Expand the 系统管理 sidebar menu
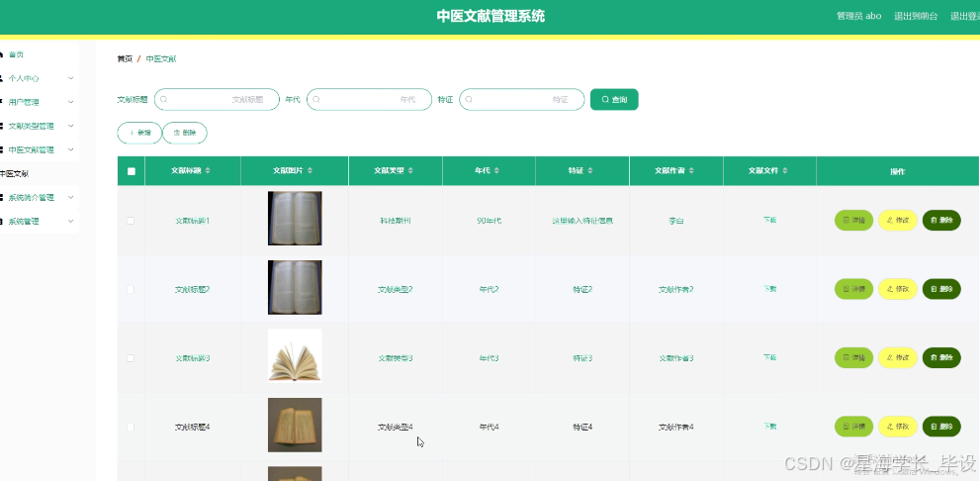 (38, 222)
